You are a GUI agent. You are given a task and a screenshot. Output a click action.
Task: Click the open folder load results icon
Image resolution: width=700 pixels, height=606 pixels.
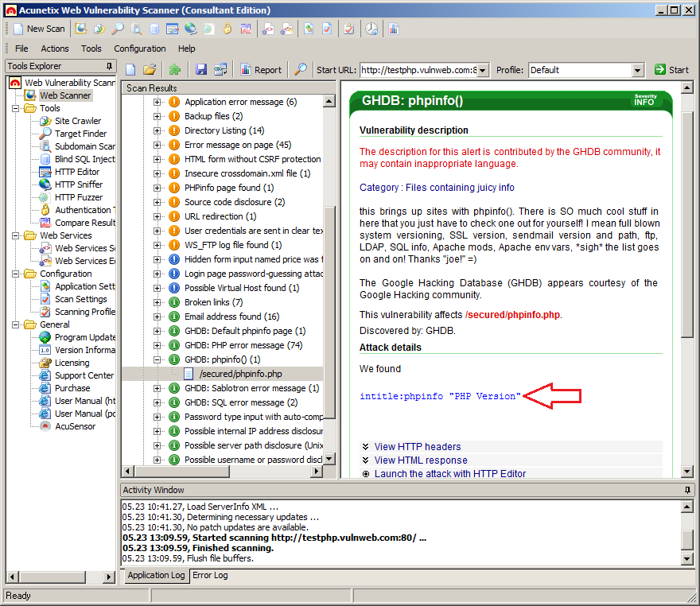(150, 70)
